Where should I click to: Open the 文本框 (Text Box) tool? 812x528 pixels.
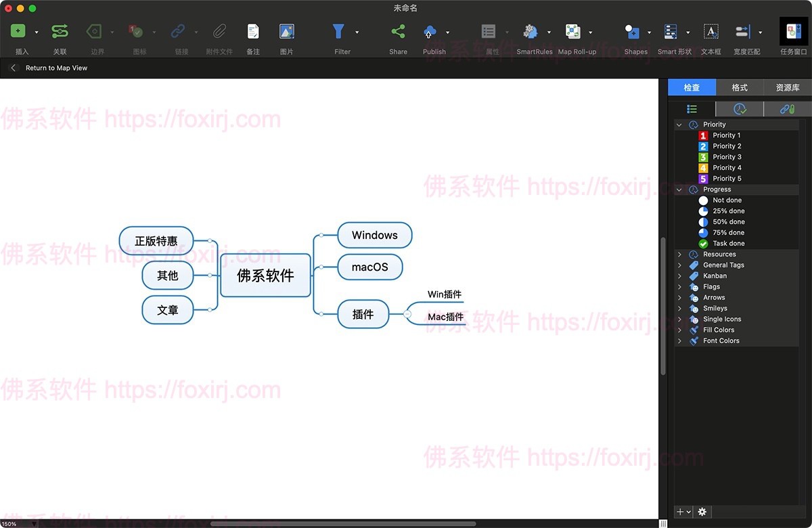pyautogui.click(x=711, y=31)
